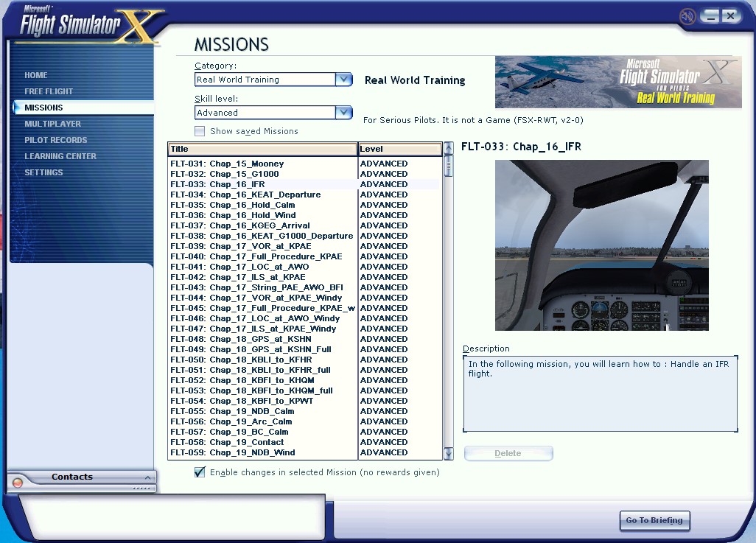Select mission FLT-032: Chap_15_G1000
Viewport: 756px width, 543px height.
[304, 174]
